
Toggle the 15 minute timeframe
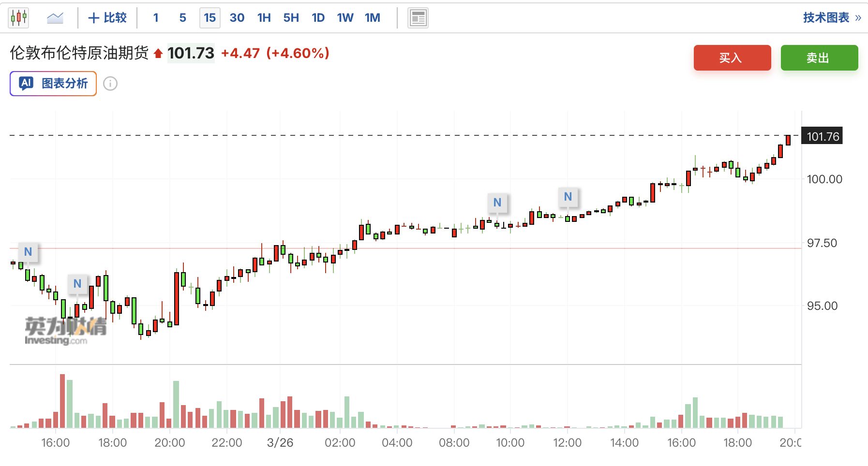click(210, 18)
